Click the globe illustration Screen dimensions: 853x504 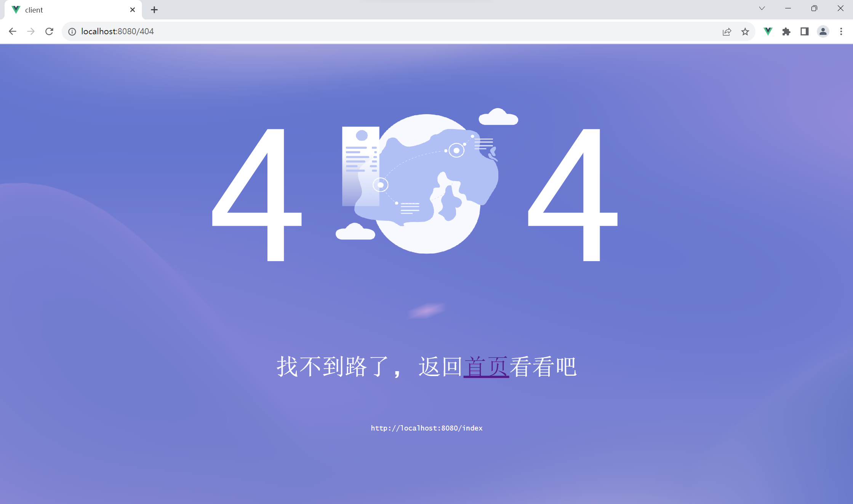426,183
